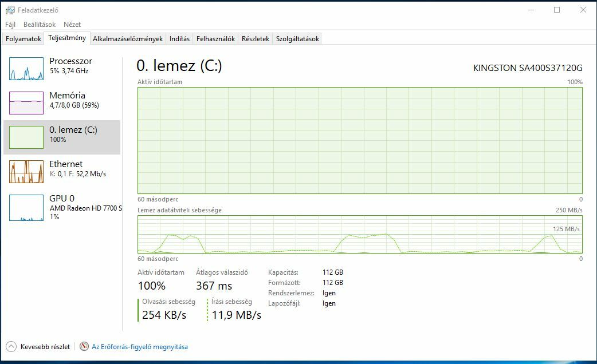Go to the Indítás tab

coord(179,39)
